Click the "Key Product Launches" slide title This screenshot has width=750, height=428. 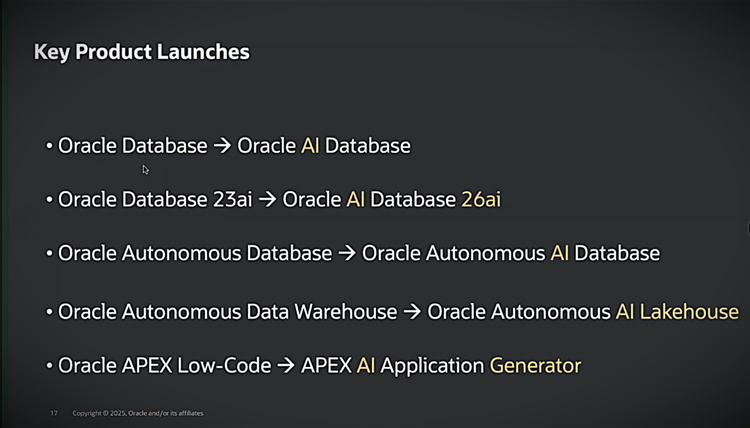click(x=141, y=52)
